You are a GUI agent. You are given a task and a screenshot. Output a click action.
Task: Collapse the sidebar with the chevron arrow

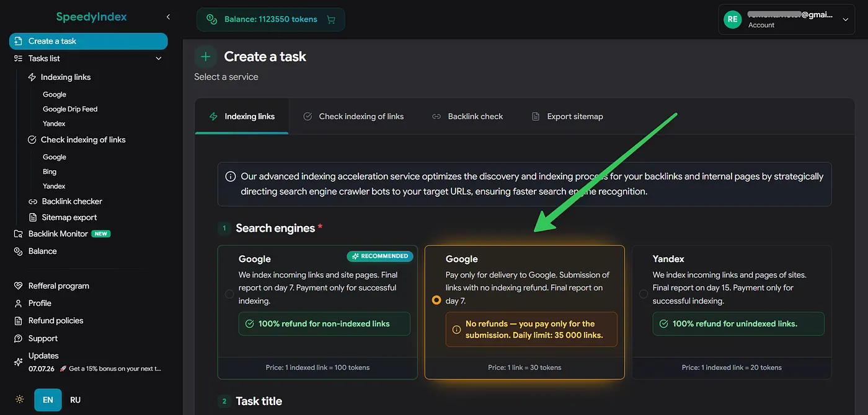[x=168, y=17]
